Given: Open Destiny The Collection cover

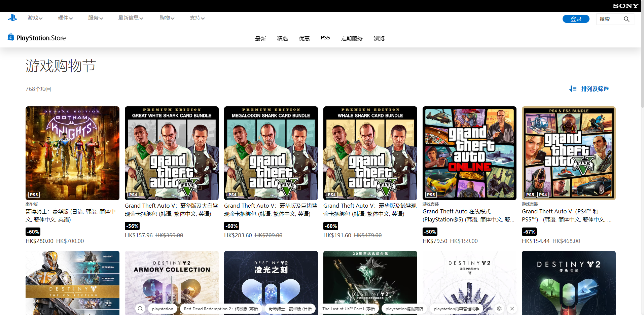Looking at the screenshot, I should click(x=72, y=283).
